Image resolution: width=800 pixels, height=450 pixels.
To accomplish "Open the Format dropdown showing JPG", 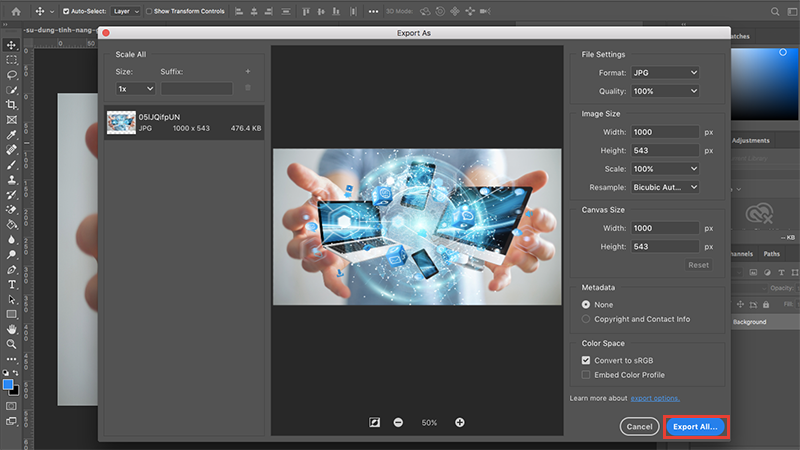I will (x=665, y=73).
